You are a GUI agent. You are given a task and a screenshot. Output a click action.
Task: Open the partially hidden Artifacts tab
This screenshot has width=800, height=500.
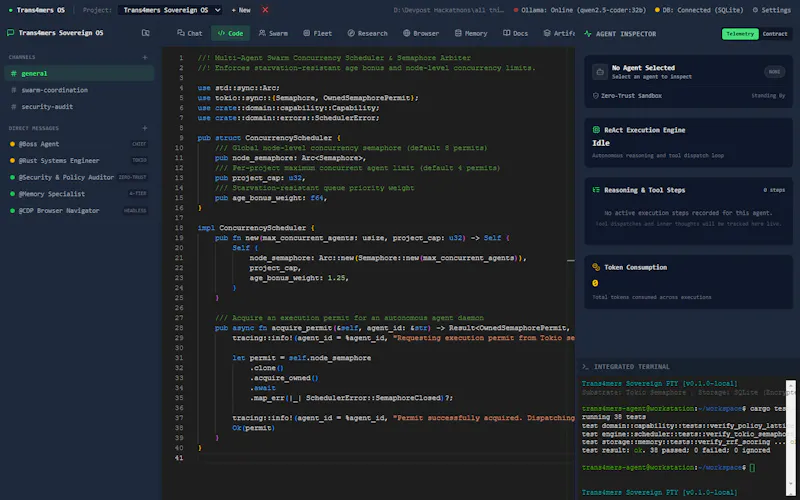pyautogui.click(x=559, y=33)
